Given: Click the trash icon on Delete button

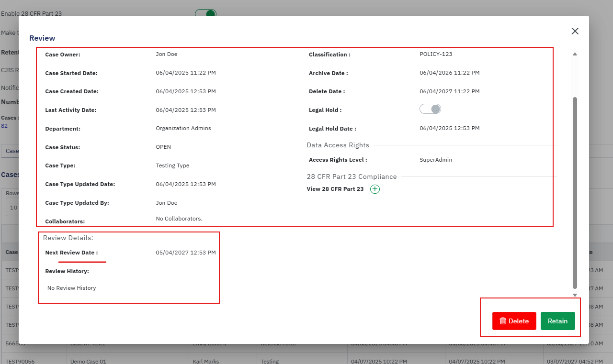Looking at the screenshot, I should tap(502, 321).
